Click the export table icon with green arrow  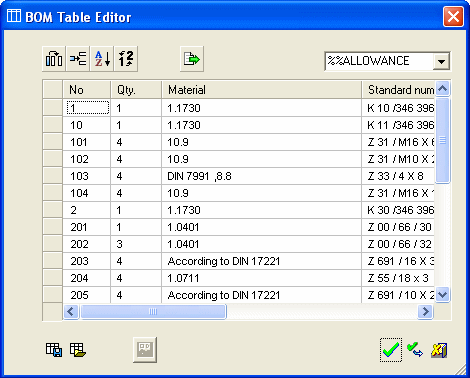pos(192,59)
